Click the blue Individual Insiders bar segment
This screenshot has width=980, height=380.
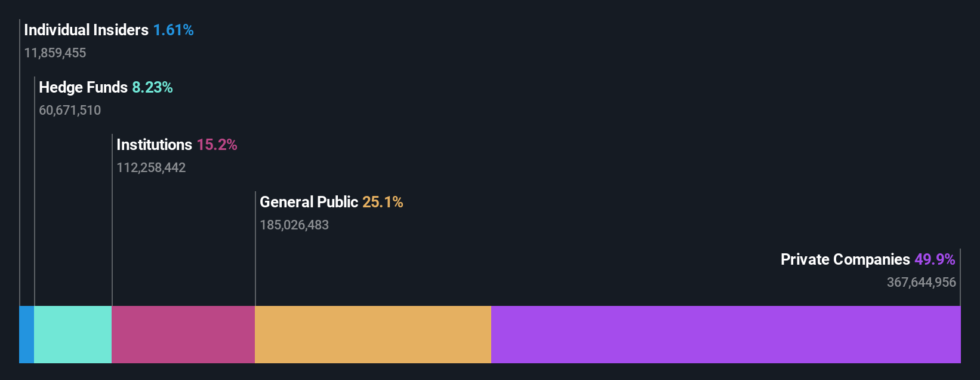pos(27,335)
